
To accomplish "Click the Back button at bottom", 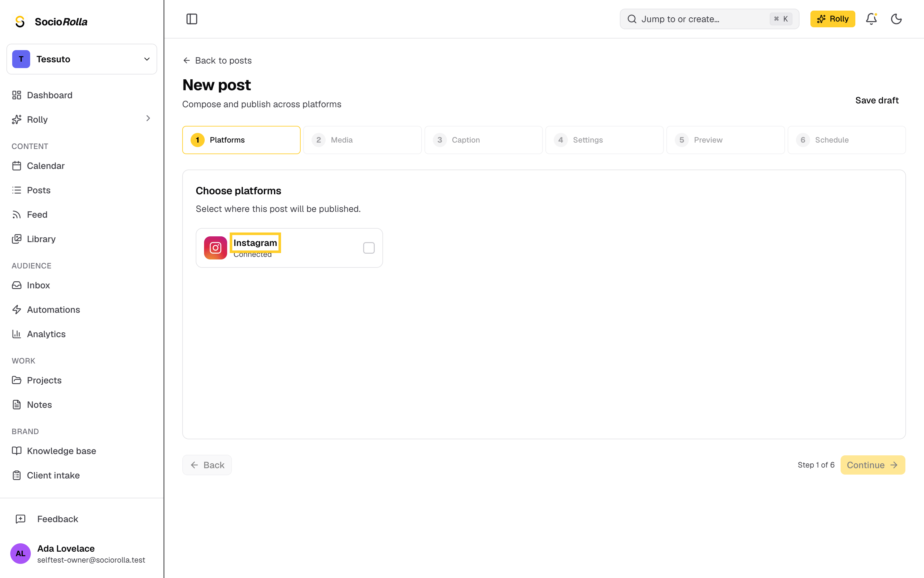I will 207,465.
